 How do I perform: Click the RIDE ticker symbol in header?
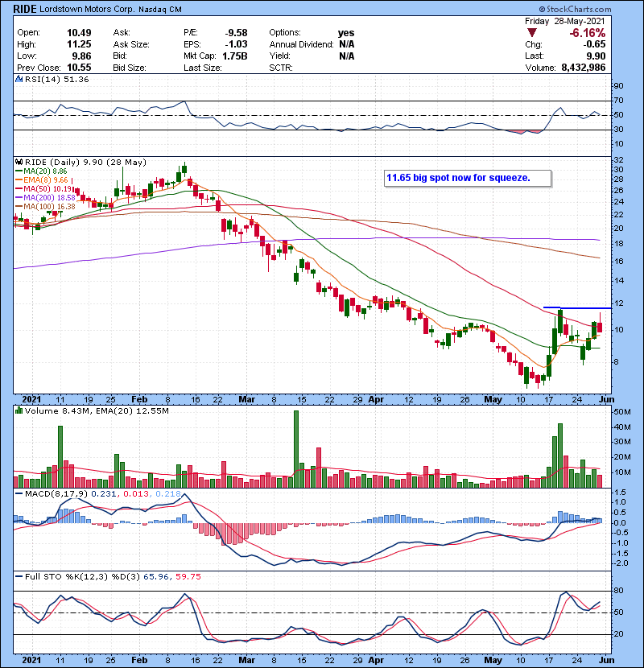25,9
